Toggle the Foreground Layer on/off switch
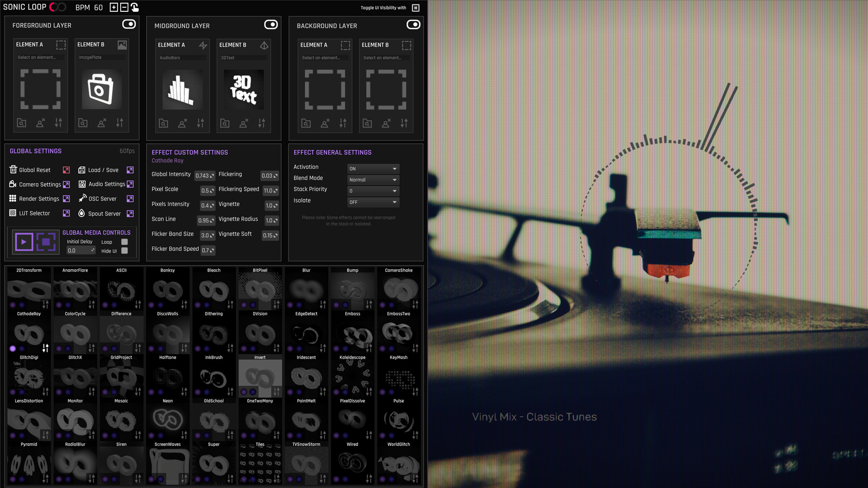 coord(129,24)
